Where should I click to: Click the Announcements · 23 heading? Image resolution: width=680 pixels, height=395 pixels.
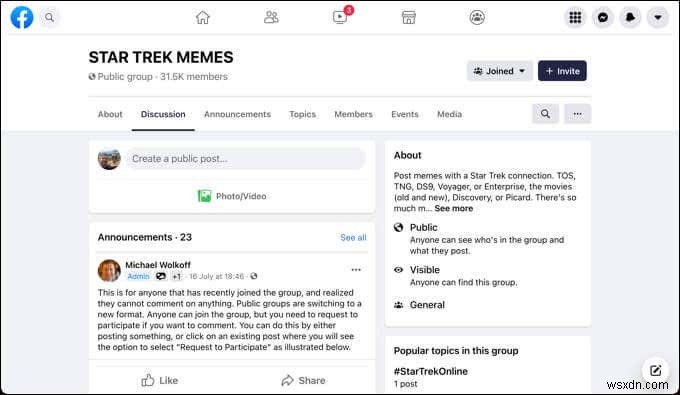coord(144,237)
